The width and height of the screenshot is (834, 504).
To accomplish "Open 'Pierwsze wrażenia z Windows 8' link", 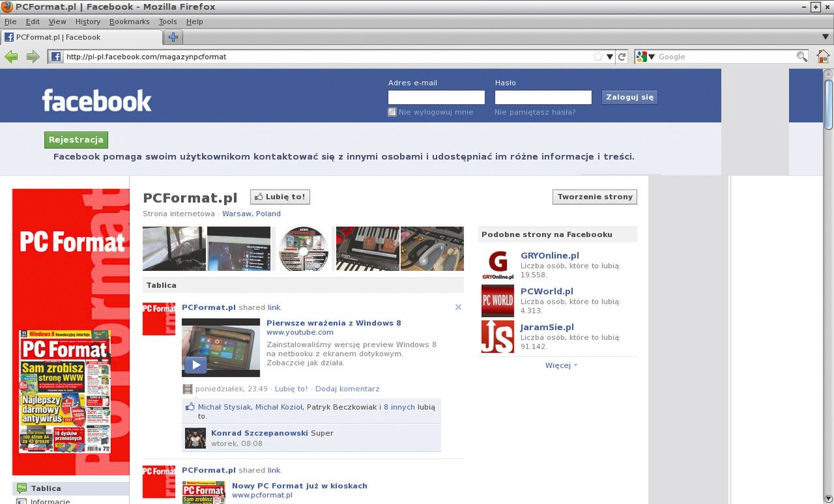I will point(334,323).
